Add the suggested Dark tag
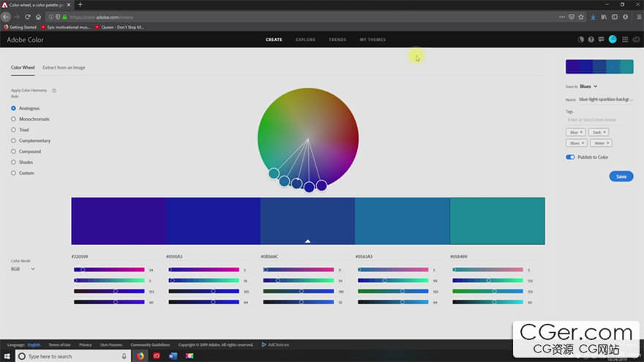644x362 pixels. coord(599,132)
